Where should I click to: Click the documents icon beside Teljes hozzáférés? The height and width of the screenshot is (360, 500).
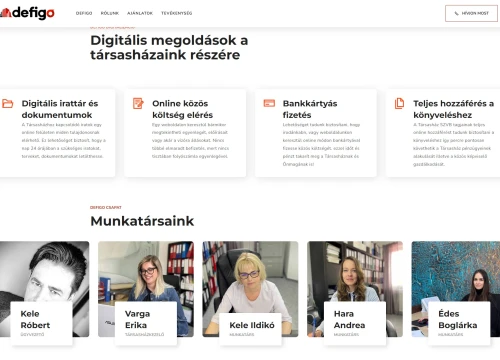tap(399, 103)
